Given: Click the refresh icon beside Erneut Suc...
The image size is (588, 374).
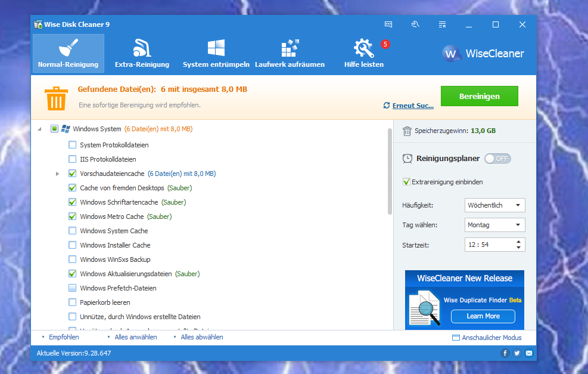Looking at the screenshot, I should pos(387,106).
